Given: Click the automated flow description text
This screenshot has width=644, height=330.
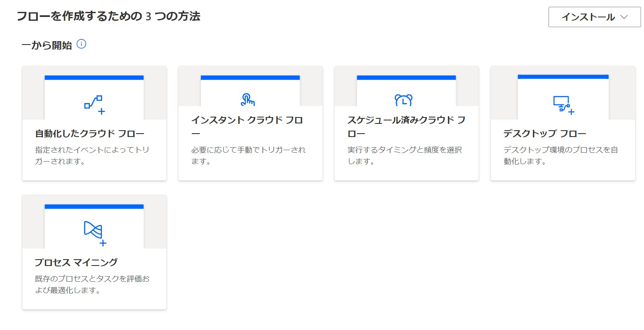Looking at the screenshot, I should tap(93, 155).
